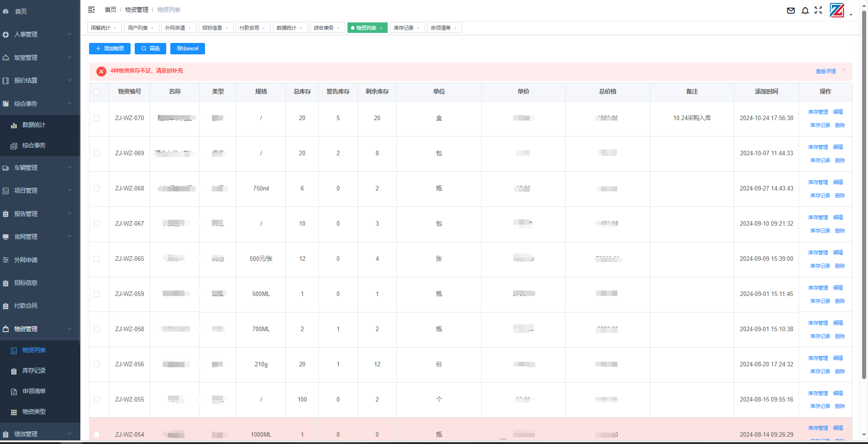The image size is (868, 444).
Task: Close the 用餐统计 tab with its x icon
Action: pos(115,28)
